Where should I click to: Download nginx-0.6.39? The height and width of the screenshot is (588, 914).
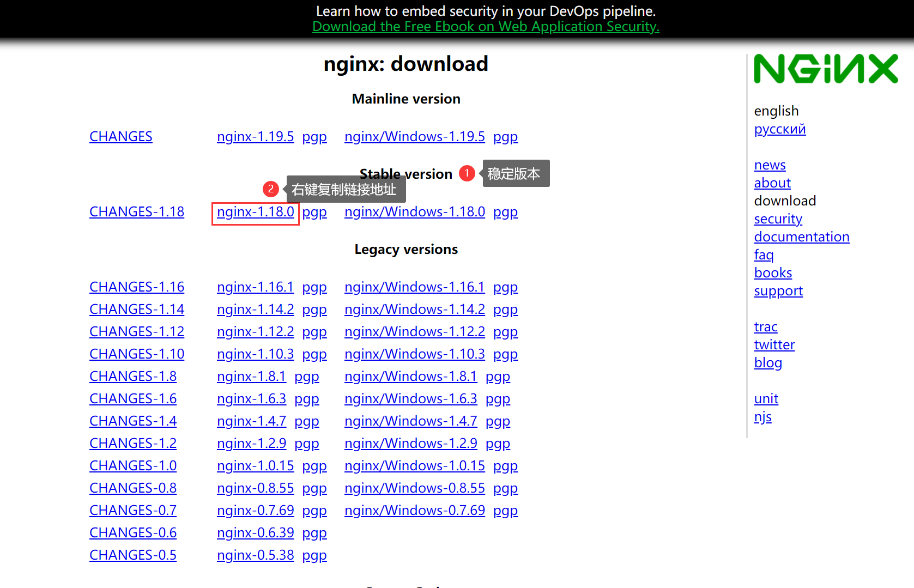(255, 532)
